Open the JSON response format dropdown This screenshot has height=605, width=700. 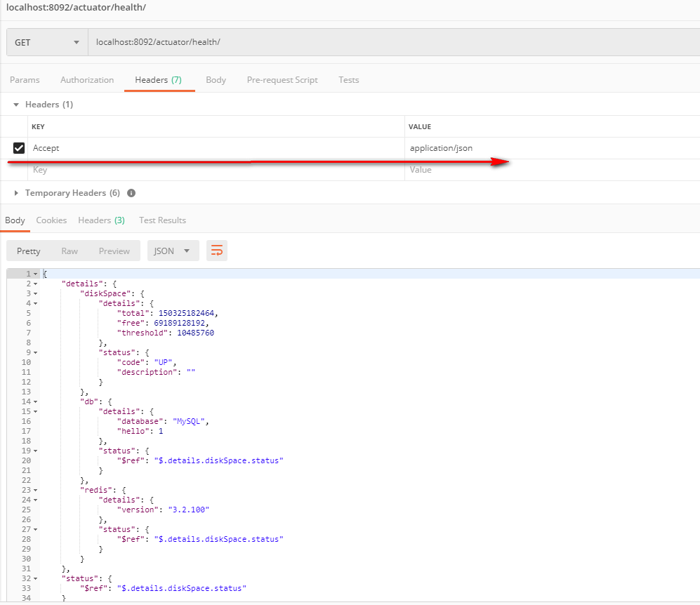coord(173,251)
